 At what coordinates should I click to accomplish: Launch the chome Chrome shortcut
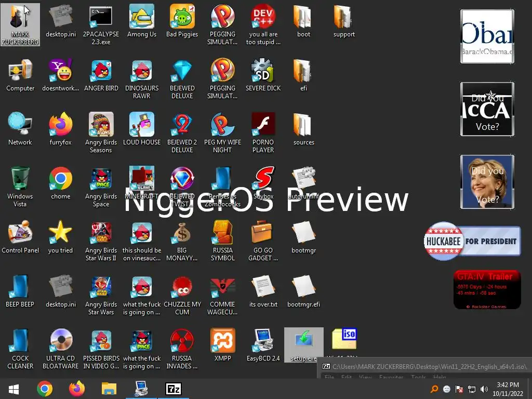point(60,183)
